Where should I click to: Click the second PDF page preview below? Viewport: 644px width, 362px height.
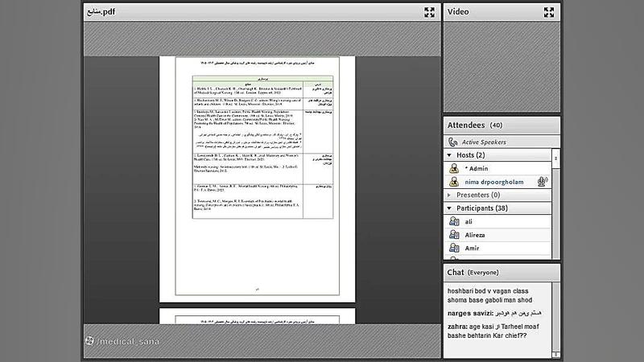click(x=257, y=316)
